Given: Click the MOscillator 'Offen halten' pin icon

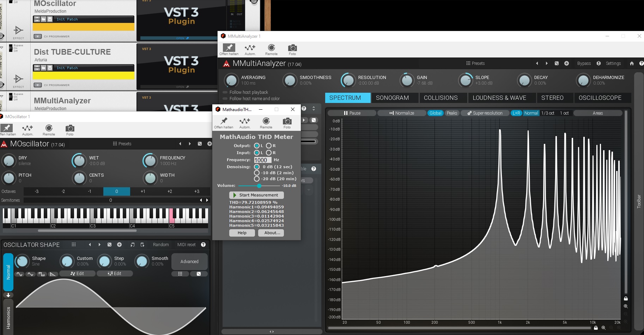Looking at the screenshot, I should [7, 128].
